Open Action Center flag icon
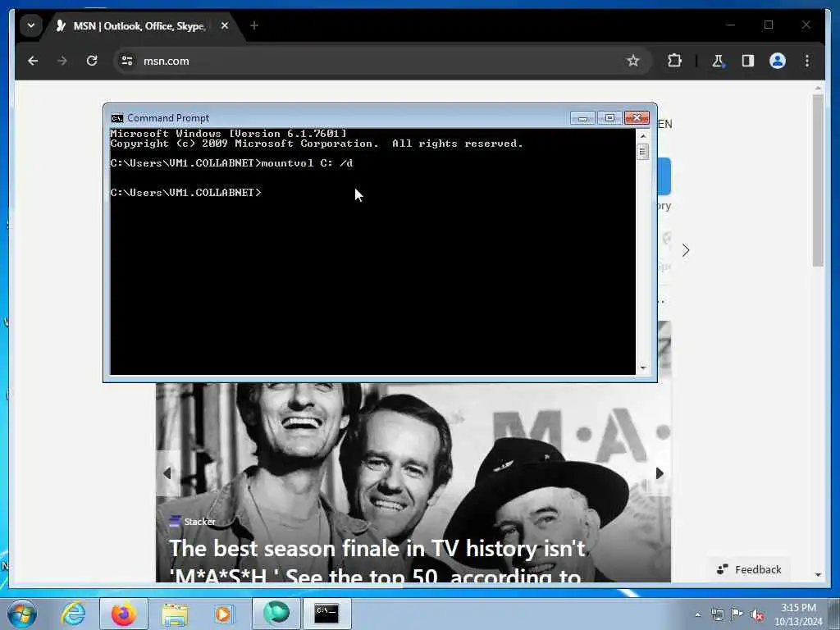The width and height of the screenshot is (840, 630). click(x=737, y=614)
